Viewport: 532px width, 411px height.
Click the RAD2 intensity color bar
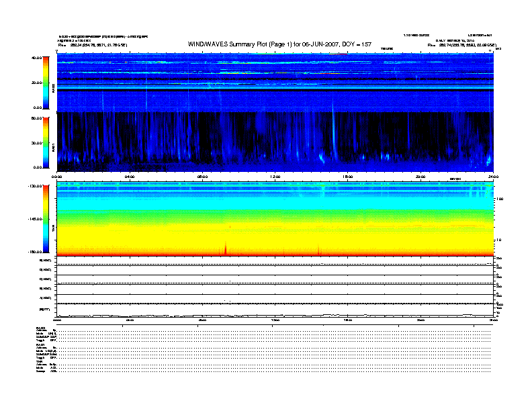[46, 83]
